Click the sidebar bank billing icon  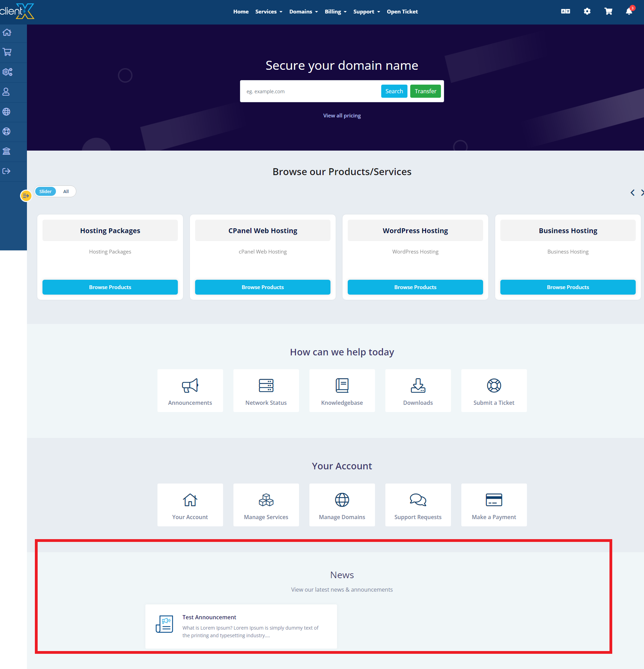[7, 151]
